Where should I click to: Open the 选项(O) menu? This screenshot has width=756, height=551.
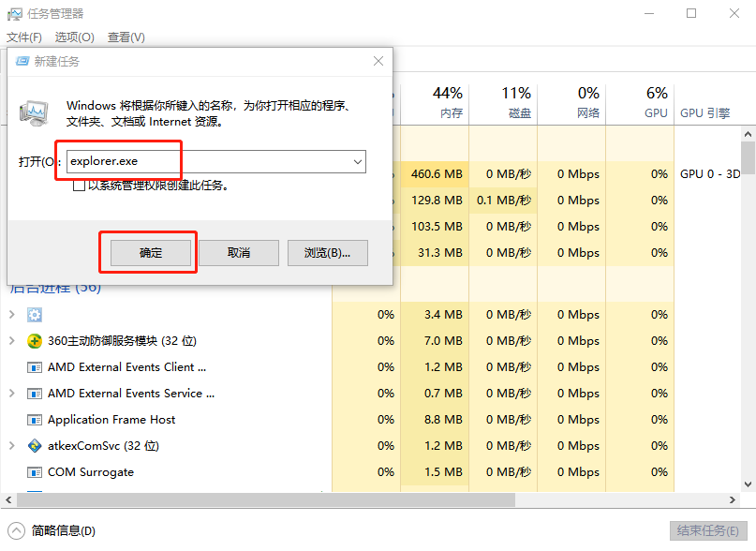click(74, 37)
